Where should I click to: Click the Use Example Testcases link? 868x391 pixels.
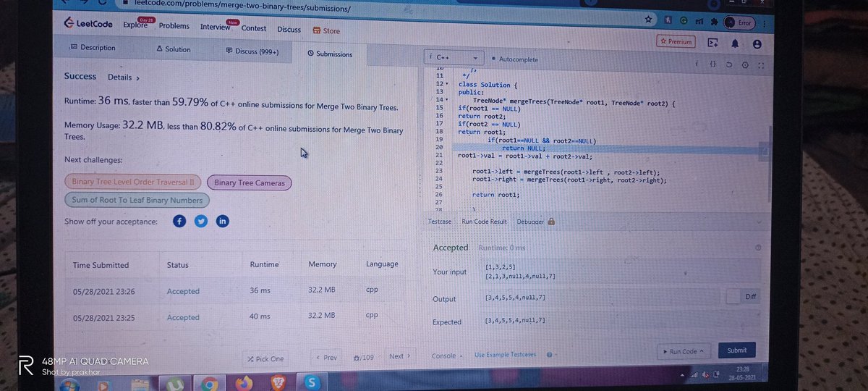[506, 355]
